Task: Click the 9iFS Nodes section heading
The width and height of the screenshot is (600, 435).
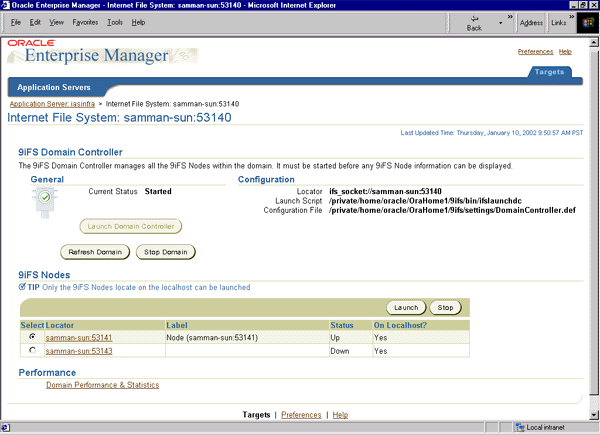Action: coord(44,275)
